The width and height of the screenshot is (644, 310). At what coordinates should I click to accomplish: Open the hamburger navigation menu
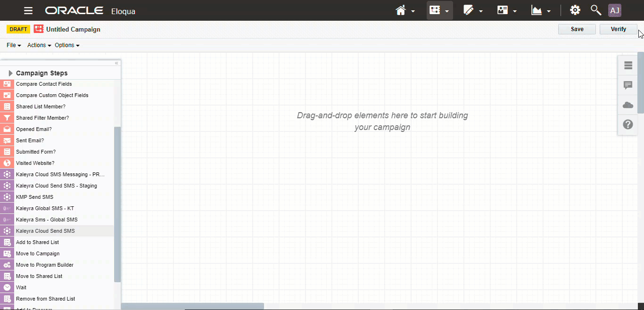[x=28, y=10]
